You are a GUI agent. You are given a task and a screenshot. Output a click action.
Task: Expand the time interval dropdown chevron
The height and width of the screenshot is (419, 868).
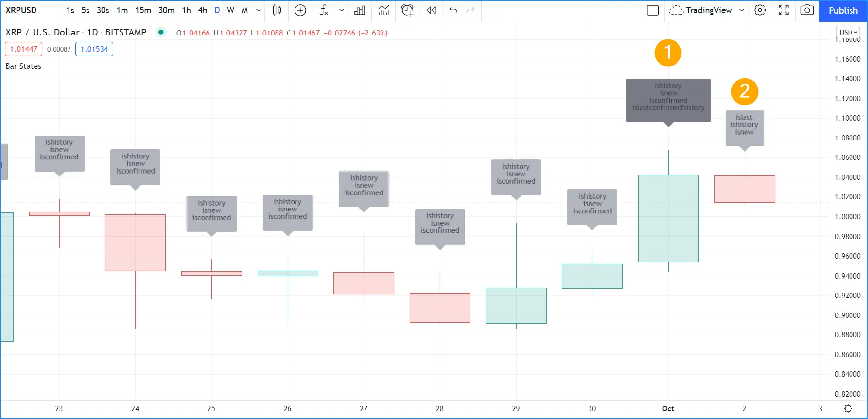click(x=259, y=10)
